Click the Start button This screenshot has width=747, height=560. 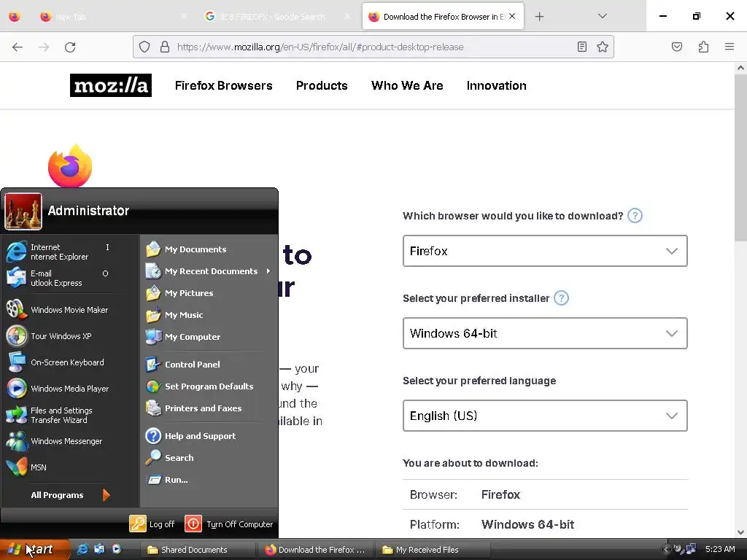[34, 550]
